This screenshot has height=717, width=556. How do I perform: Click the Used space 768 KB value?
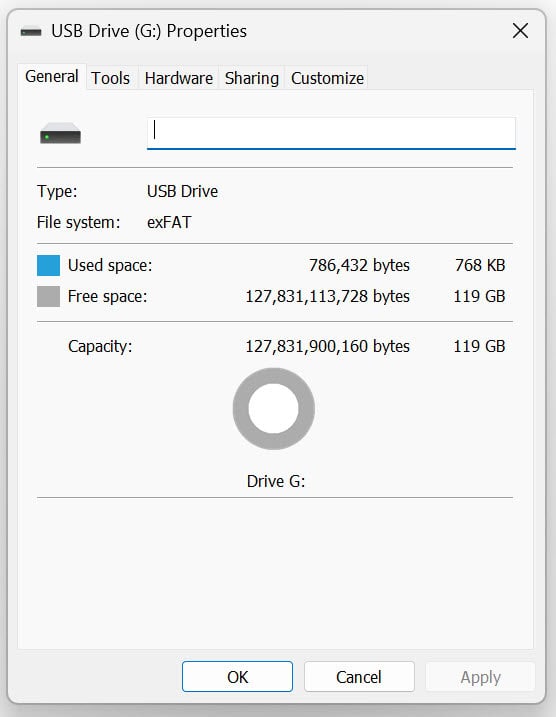pos(480,265)
